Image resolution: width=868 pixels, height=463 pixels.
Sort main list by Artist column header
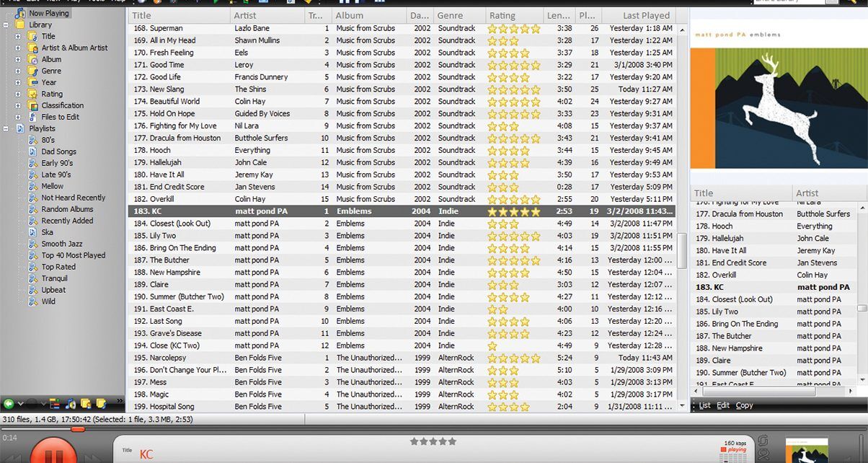pyautogui.click(x=268, y=15)
